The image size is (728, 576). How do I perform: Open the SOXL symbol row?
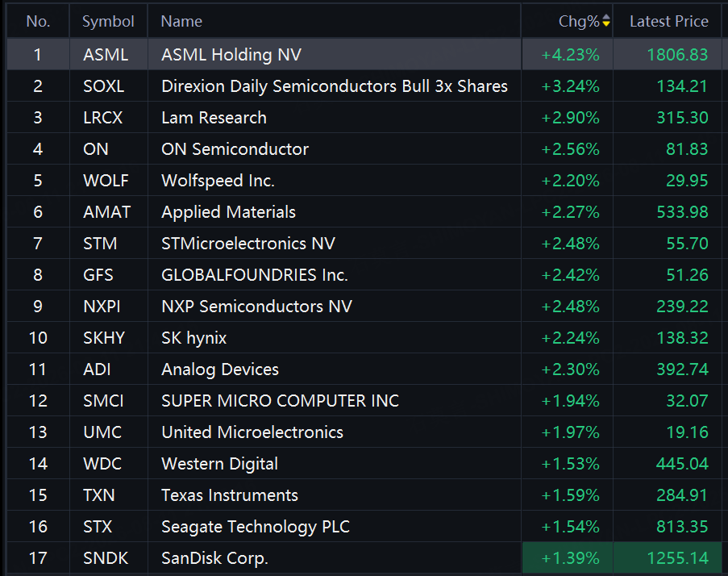click(x=364, y=86)
